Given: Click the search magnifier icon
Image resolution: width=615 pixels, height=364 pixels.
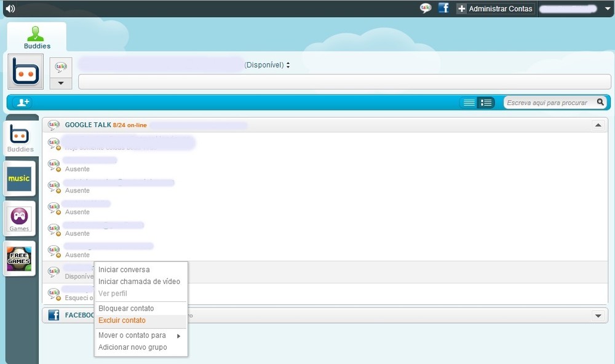Looking at the screenshot, I should 601,102.
